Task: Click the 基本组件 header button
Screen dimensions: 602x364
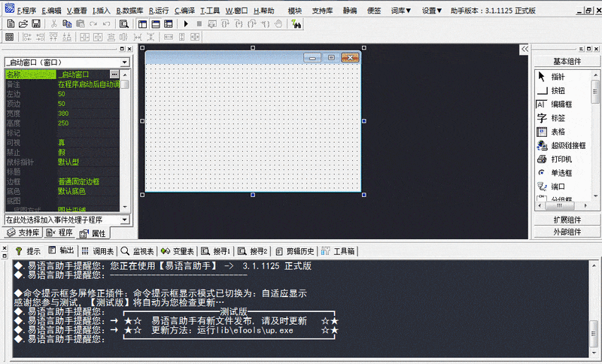Action: (x=567, y=62)
